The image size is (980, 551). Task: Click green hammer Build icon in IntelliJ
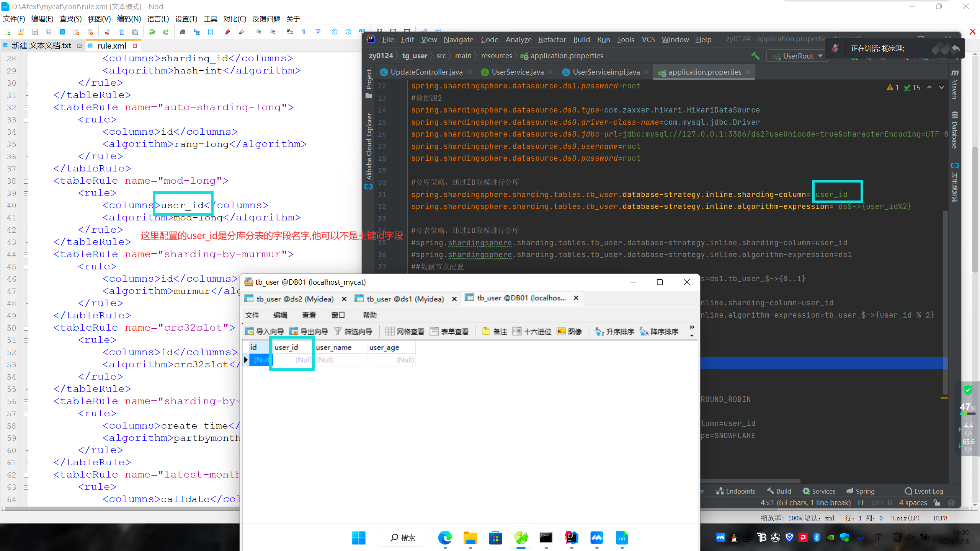pos(755,56)
